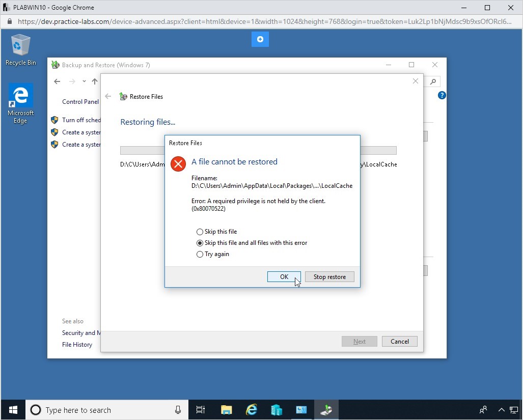Click OK in the error dialog
Image resolution: width=523 pixels, height=420 pixels.
coord(284,276)
